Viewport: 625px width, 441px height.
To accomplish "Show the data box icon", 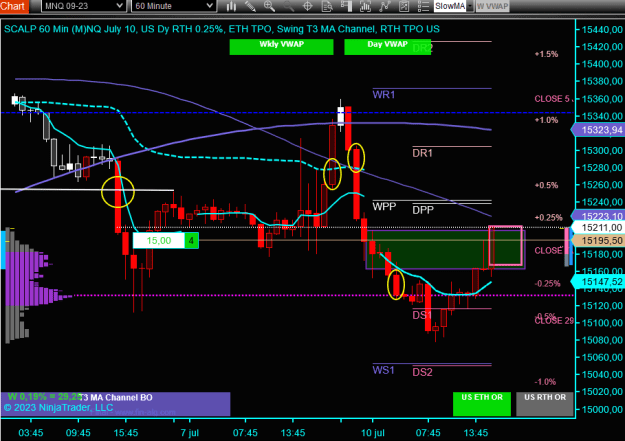I will point(327,6).
